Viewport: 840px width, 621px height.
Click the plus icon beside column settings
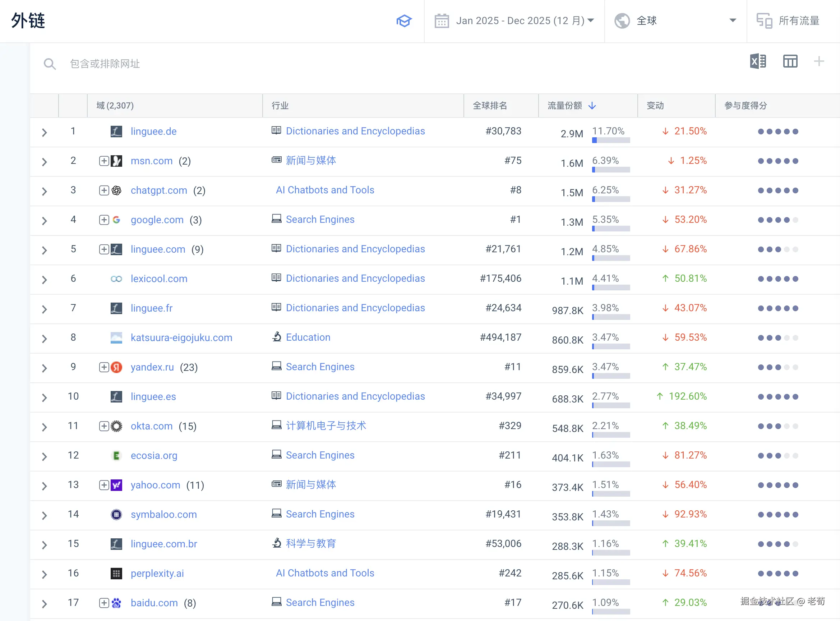point(818,61)
